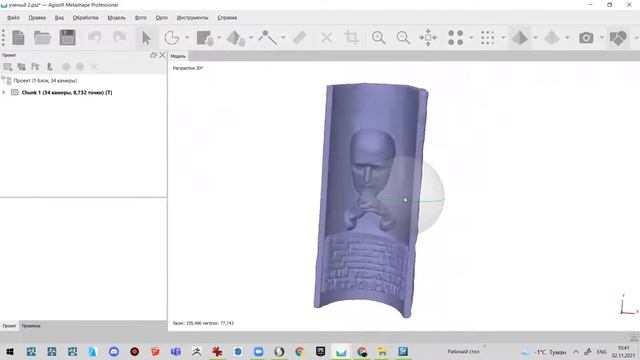Open the Вид menu
The width and height of the screenshot is (640, 360).
[x=59, y=18]
